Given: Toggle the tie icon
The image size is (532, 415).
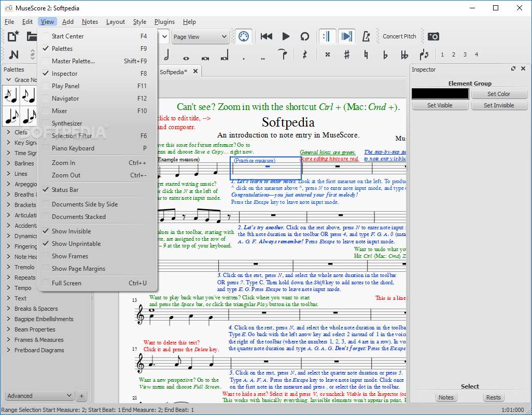Looking at the screenshot, I should 283,54.
